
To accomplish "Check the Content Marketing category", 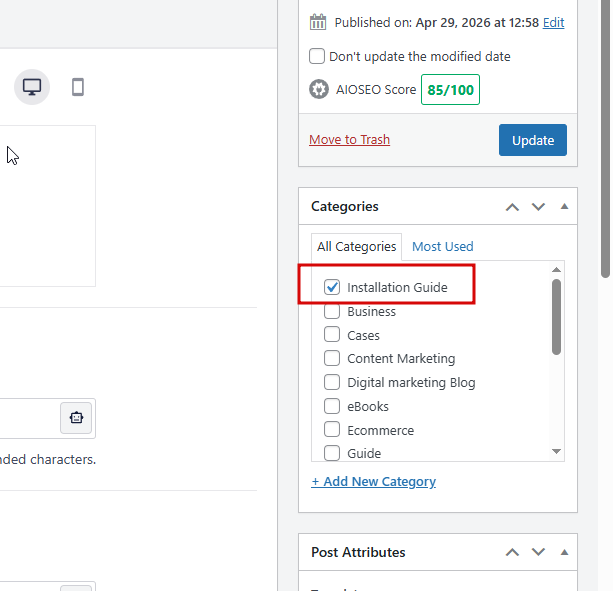I will [x=332, y=358].
